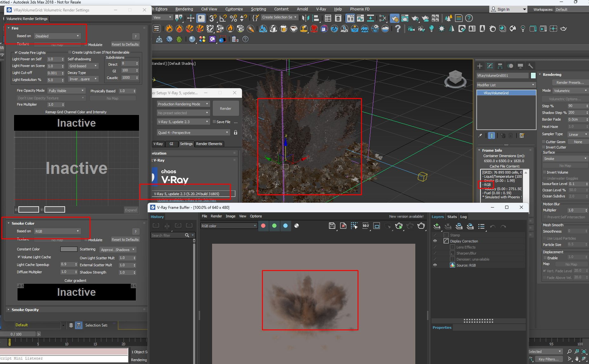This screenshot has height=364, width=589.
Task: Switch to the GI tab in Render Setup
Action: (x=171, y=144)
